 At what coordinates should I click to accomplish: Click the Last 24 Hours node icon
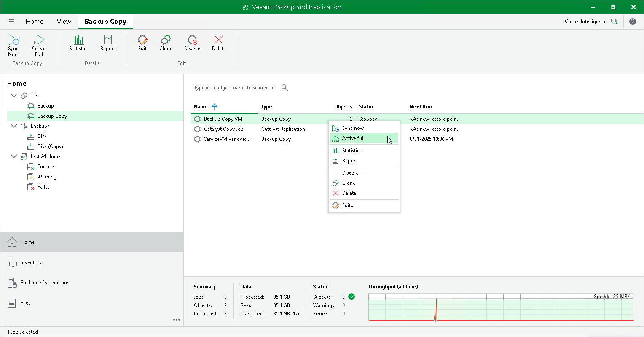click(x=24, y=156)
